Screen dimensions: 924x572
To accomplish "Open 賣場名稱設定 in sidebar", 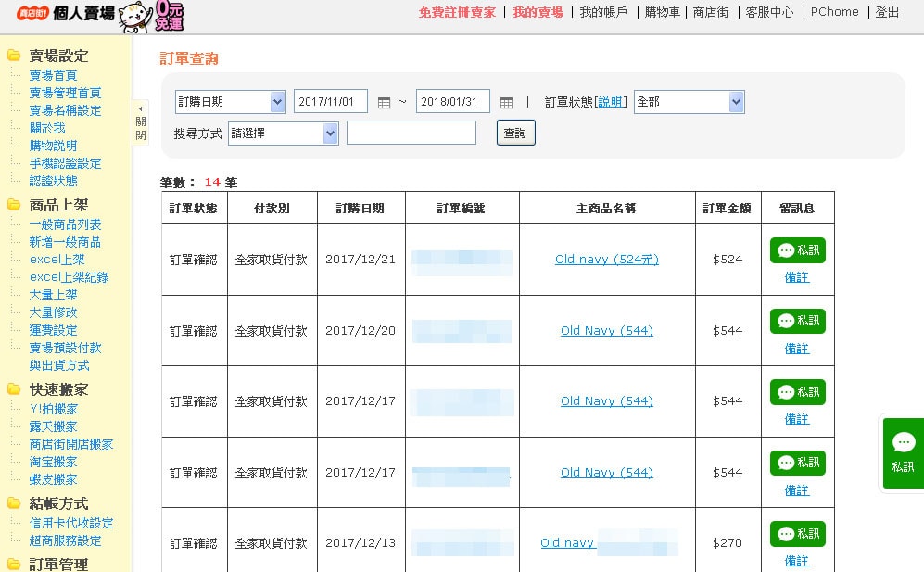I will pos(65,111).
